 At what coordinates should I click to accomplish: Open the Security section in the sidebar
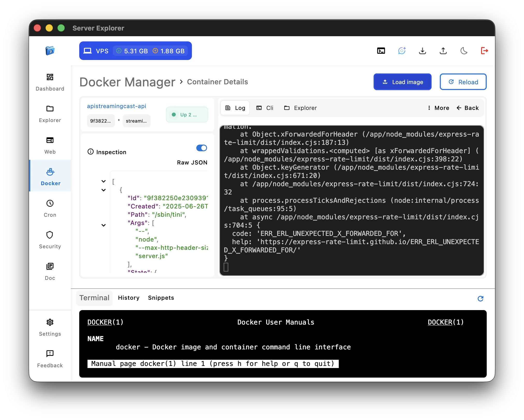(x=50, y=239)
